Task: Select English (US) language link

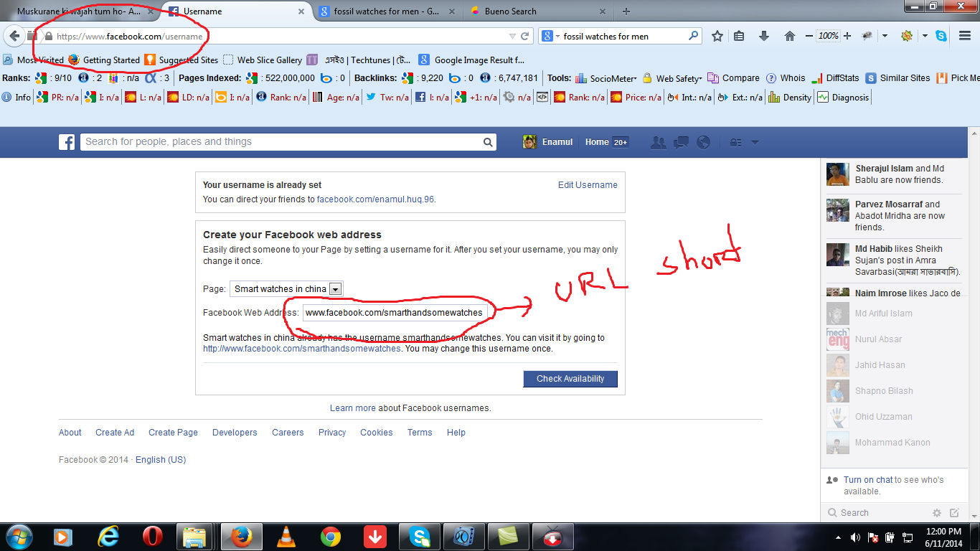Action: [161, 460]
